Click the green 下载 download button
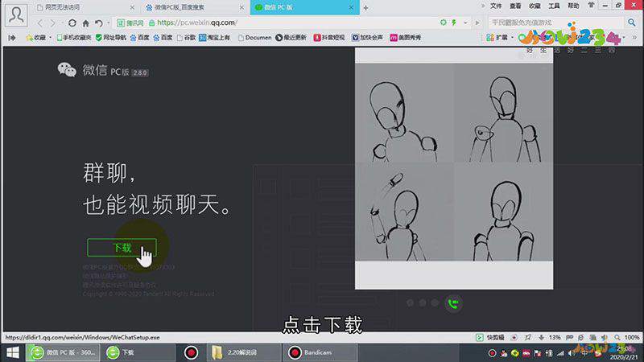Viewport: 644px width, 362px height. coord(122,248)
